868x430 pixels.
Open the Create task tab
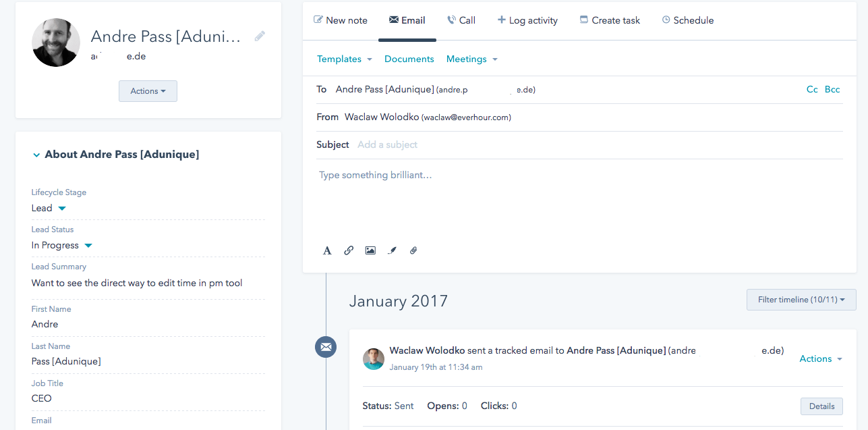(x=610, y=20)
